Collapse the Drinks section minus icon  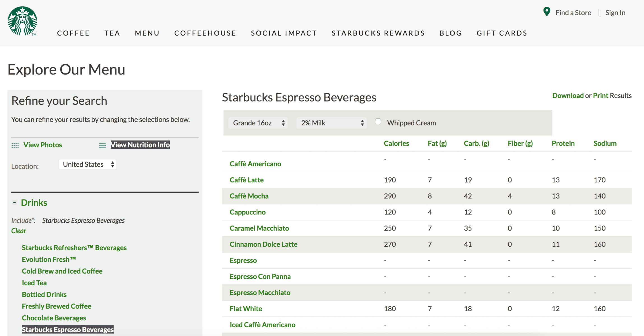tap(15, 202)
